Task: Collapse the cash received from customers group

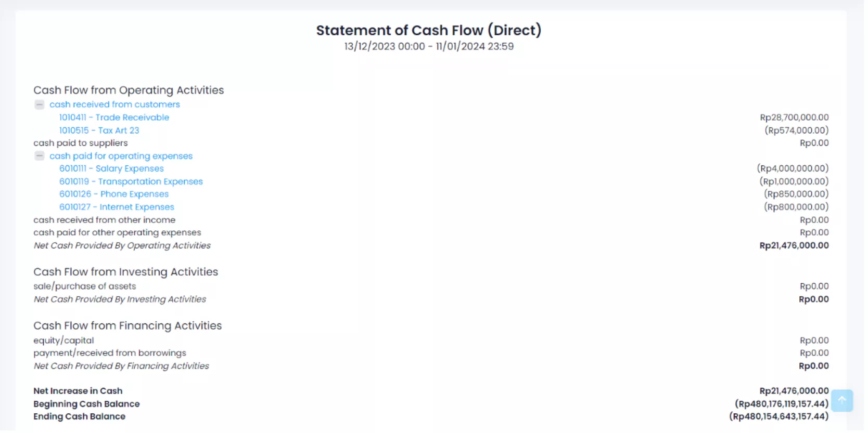Action: pos(40,104)
